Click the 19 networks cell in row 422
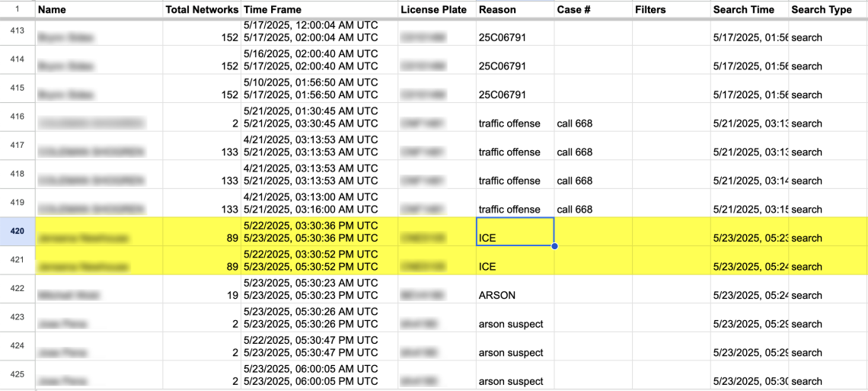Screen dimensions: 868x391 tap(202, 289)
